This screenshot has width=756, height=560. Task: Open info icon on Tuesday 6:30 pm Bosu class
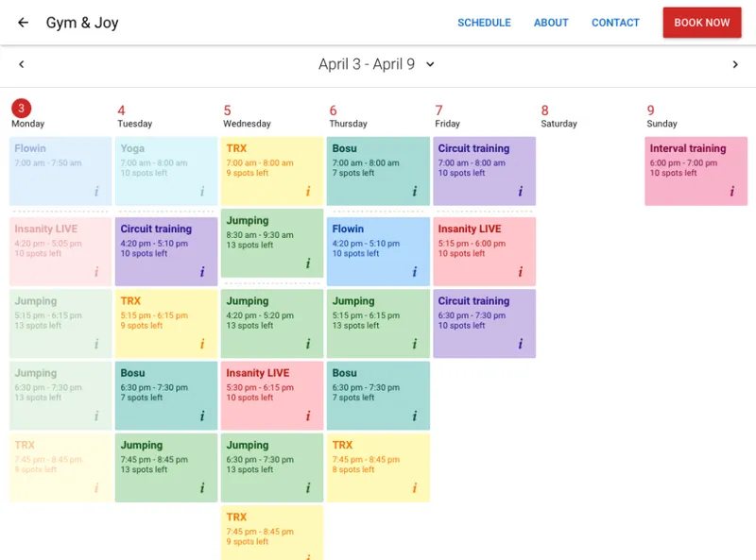[x=202, y=416]
